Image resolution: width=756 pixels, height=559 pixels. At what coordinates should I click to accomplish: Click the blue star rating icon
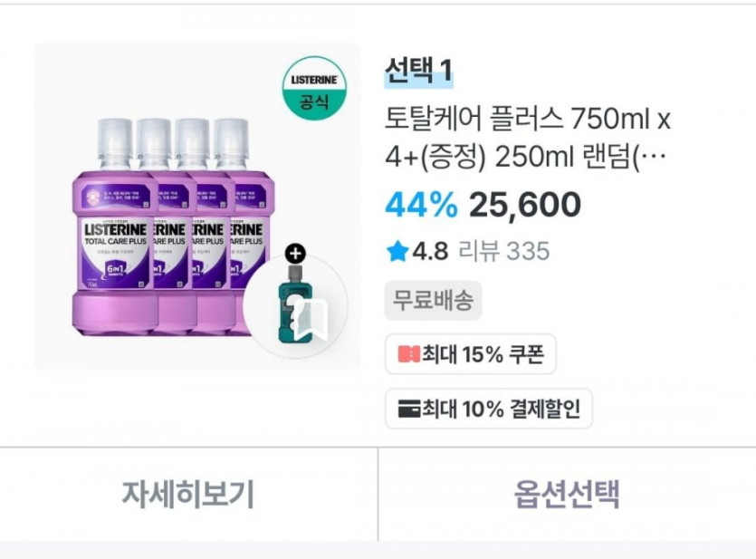397,251
